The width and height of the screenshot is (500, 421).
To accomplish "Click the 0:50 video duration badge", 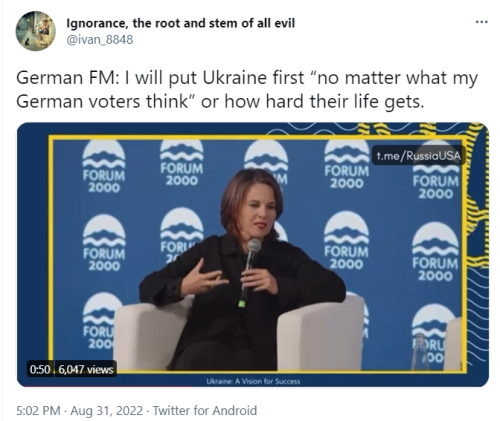I will pyautogui.click(x=40, y=369).
